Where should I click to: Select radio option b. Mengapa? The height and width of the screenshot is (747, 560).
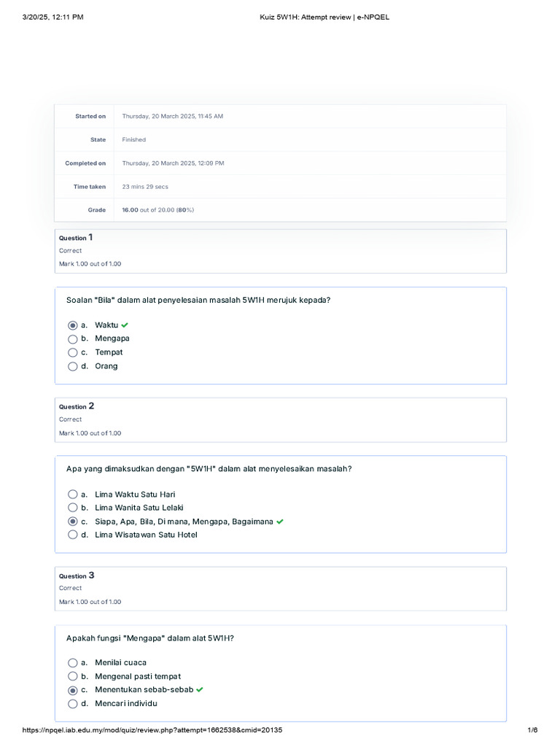pyautogui.click(x=73, y=339)
